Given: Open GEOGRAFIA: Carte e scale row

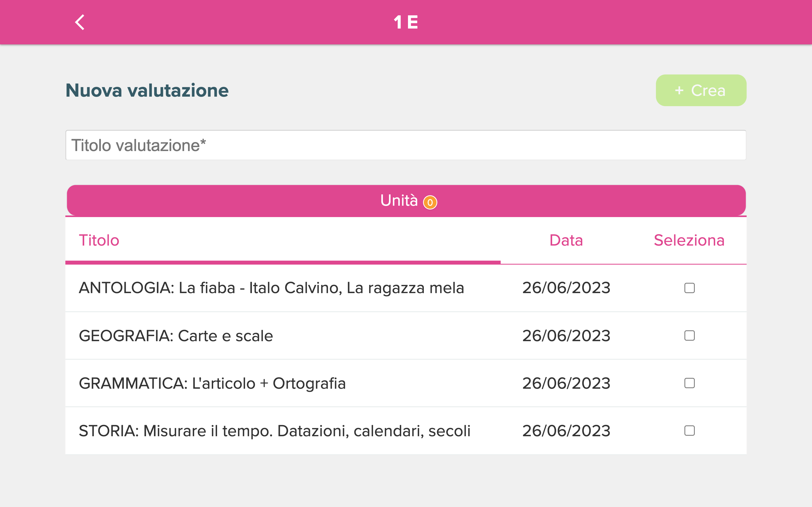Looking at the screenshot, I should [406, 336].
